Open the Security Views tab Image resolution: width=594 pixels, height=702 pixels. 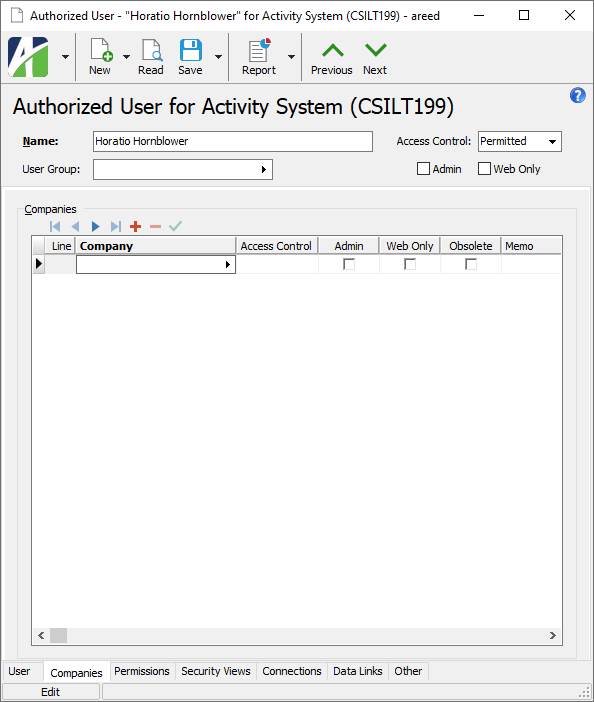216,671
